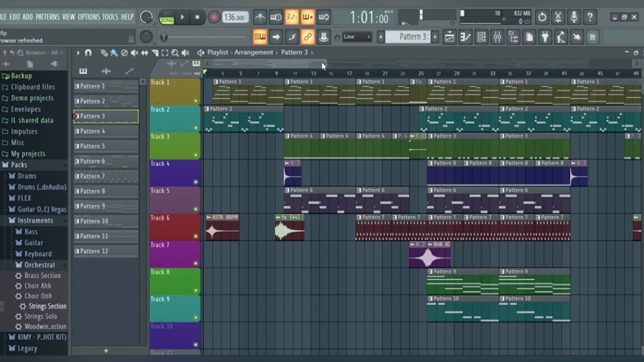Open the VIEW menu
The height and width of the screenshot is (362, 644).
[x=68, y=17]
